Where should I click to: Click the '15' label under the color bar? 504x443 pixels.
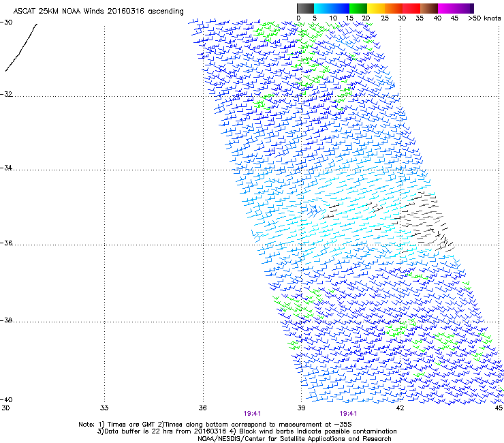349,18
